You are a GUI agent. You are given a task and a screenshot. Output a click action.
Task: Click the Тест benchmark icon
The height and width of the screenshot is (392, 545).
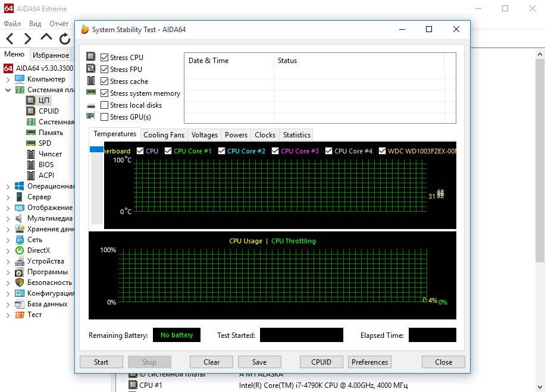[x=20, y=315]
